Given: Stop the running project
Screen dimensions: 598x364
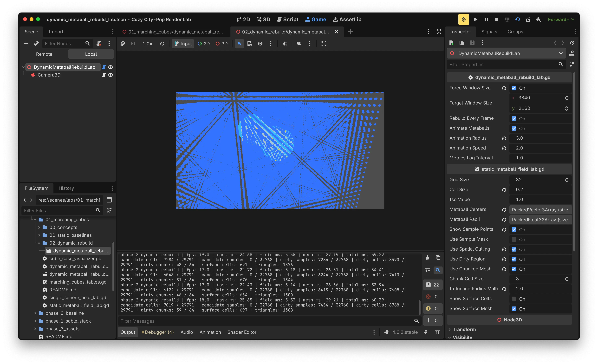Looking at the screenshot, I should click(x=497, y=19).
